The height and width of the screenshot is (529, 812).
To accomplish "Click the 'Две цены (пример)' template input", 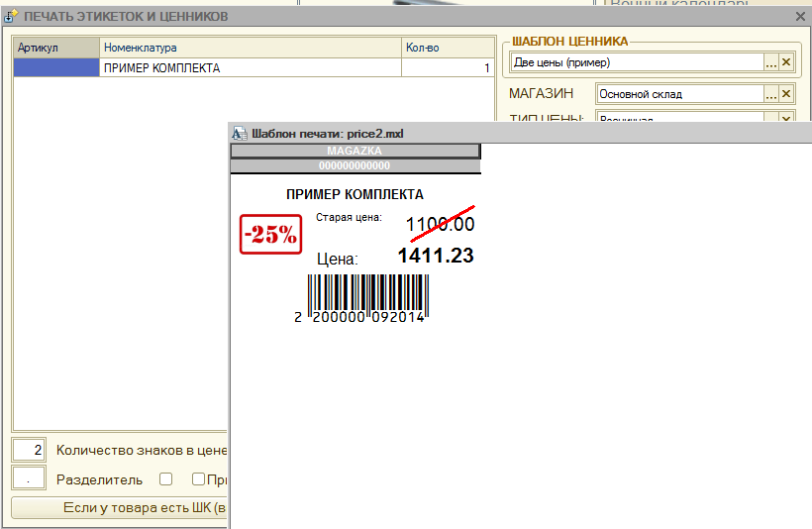I will click(x=638, y=62).
